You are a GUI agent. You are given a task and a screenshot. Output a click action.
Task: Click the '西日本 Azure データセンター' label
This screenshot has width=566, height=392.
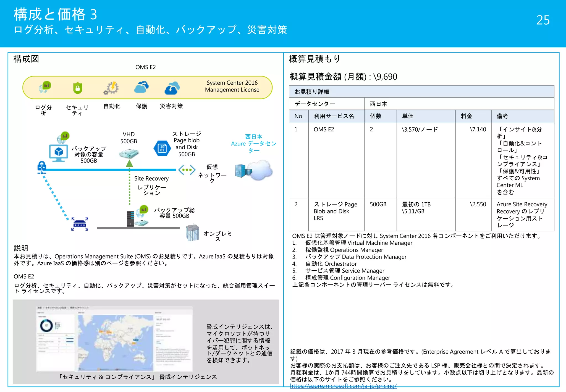pos(254,143)
